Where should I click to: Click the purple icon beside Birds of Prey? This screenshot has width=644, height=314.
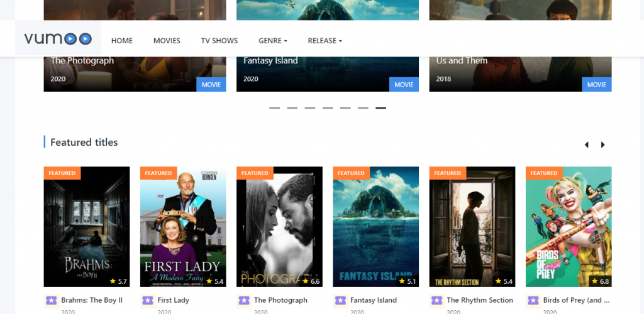tap(533, 300)
